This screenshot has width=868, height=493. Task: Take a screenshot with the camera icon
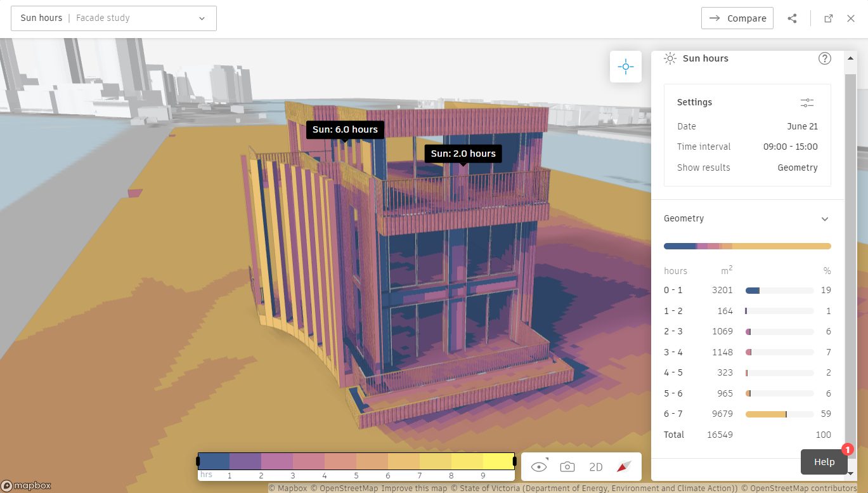point(567,466)
